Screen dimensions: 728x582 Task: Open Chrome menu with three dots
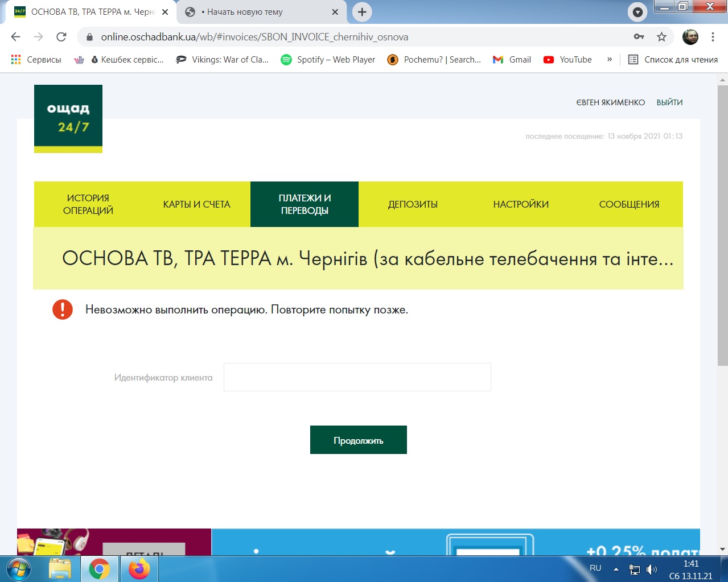click(x=713, y=37)
